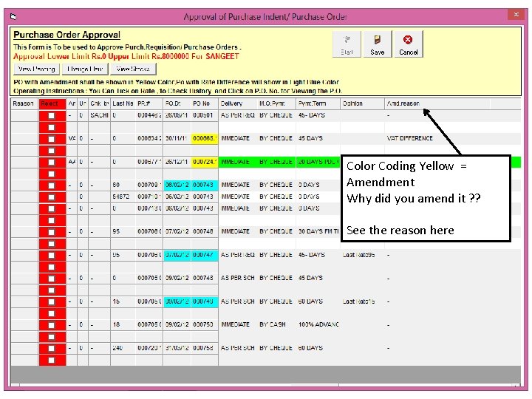Click the PO.Dt column header

click(x=177, y=103)
